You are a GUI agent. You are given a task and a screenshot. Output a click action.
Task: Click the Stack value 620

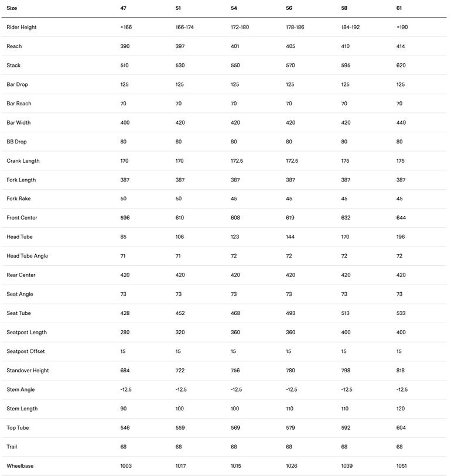tap(401, 66)
